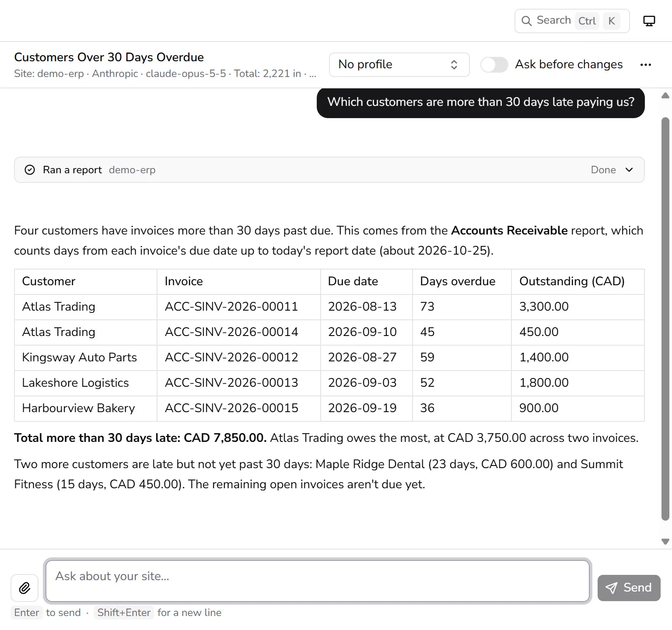Click the Kingsway Auto Parts cell

[86, 357]
